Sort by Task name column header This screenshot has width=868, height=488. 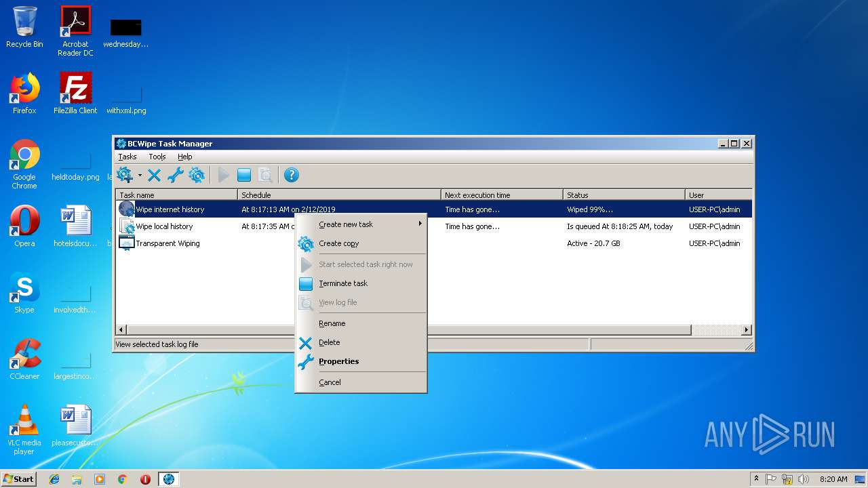(x=177, y=195)
